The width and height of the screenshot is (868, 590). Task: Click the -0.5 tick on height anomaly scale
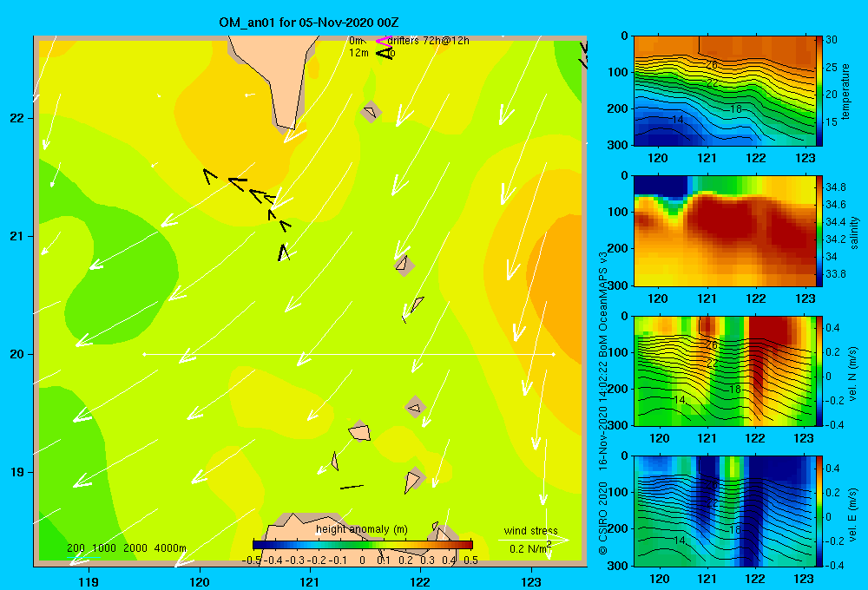coord(251,560)
